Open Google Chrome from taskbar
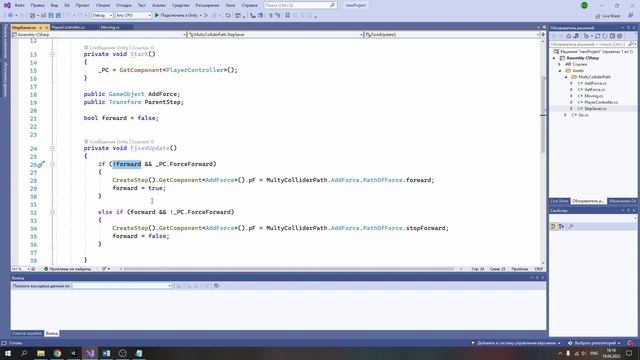Screen dimensions: 640x360 57,353
